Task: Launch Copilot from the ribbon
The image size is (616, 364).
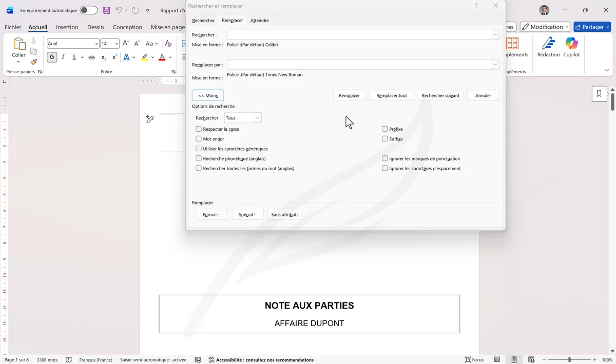Action: click(x=571, y=47)
